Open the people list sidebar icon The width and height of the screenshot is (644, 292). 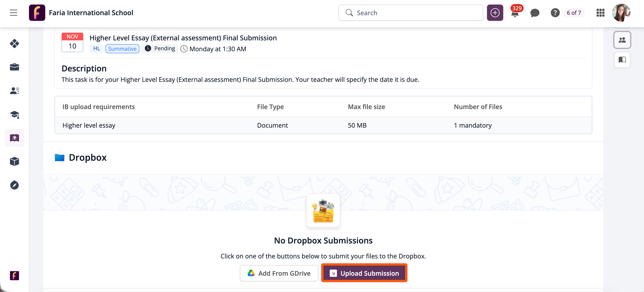point(14,91)
